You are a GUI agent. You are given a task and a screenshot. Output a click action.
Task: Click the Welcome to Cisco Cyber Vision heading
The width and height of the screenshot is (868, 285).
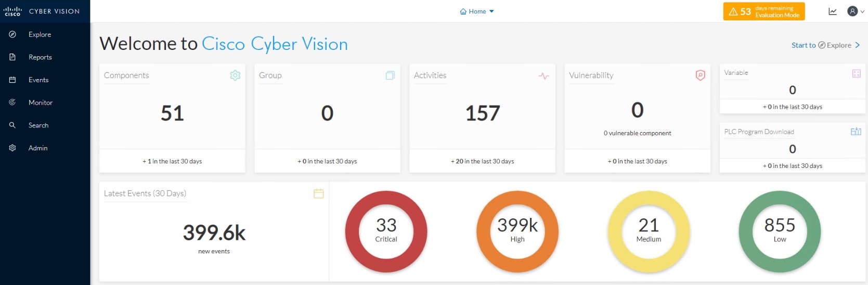224,44
